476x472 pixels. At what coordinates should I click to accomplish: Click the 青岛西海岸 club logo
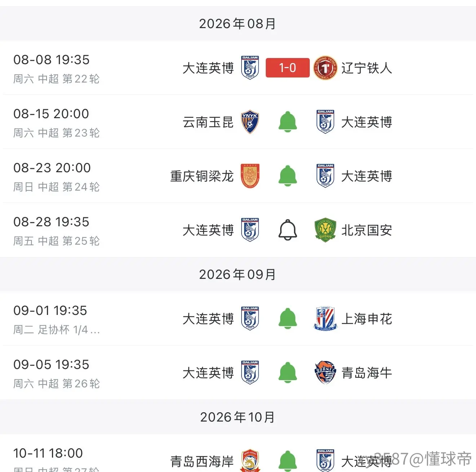click(250, 461)
